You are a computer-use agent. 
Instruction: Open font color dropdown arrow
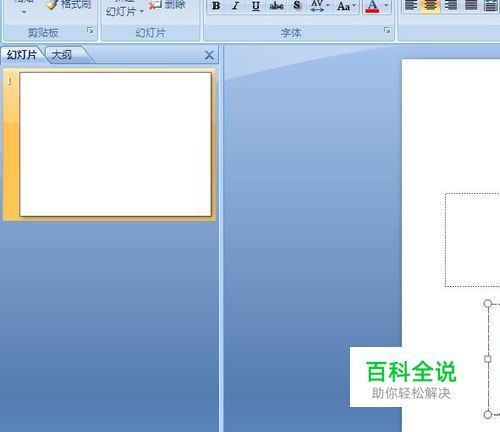[x=386, y=6]
